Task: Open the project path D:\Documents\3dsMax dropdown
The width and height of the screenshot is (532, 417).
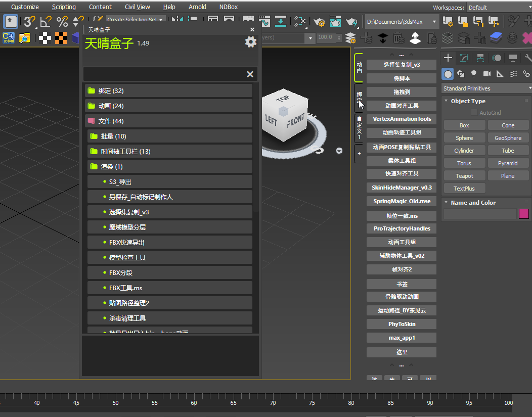Action: 402,22
